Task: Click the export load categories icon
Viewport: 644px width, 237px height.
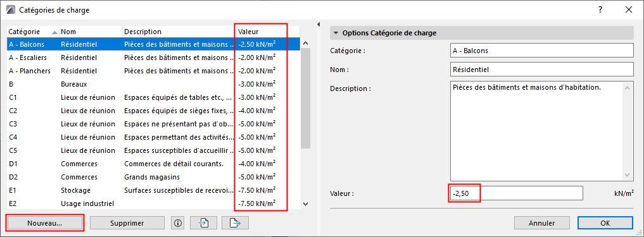Action: (x=235, y=223)
